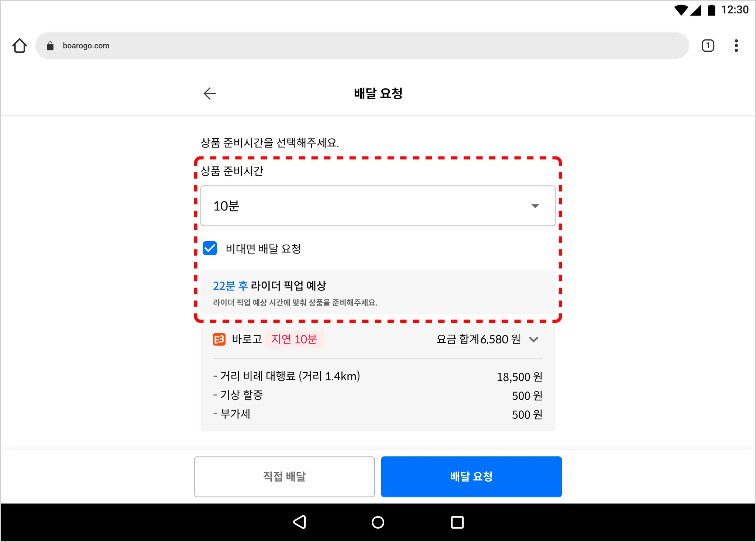
Task: Tap the 지연 10분 delay badge
Action: click(x=294, y=339)
